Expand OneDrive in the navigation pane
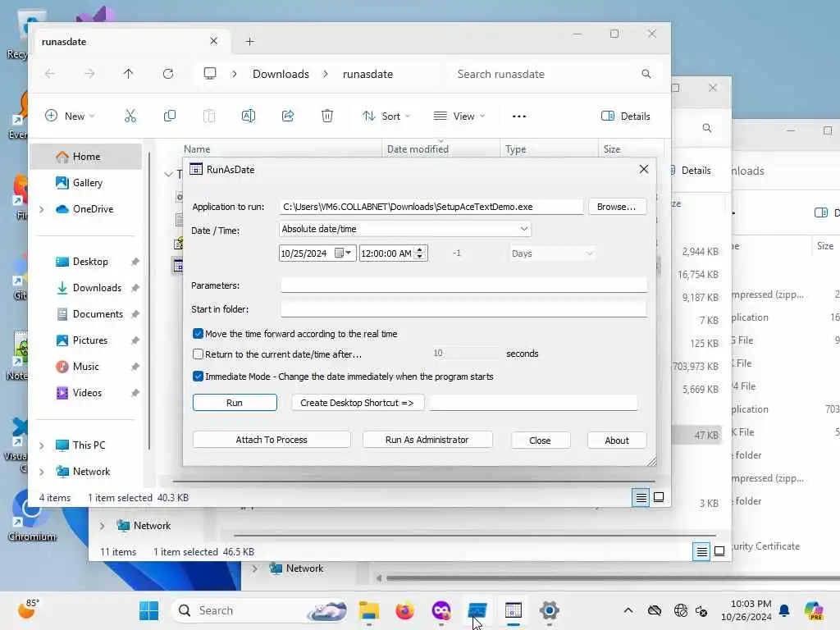The height and width of the screenshot is (630, 840). [x=42, y=209]
